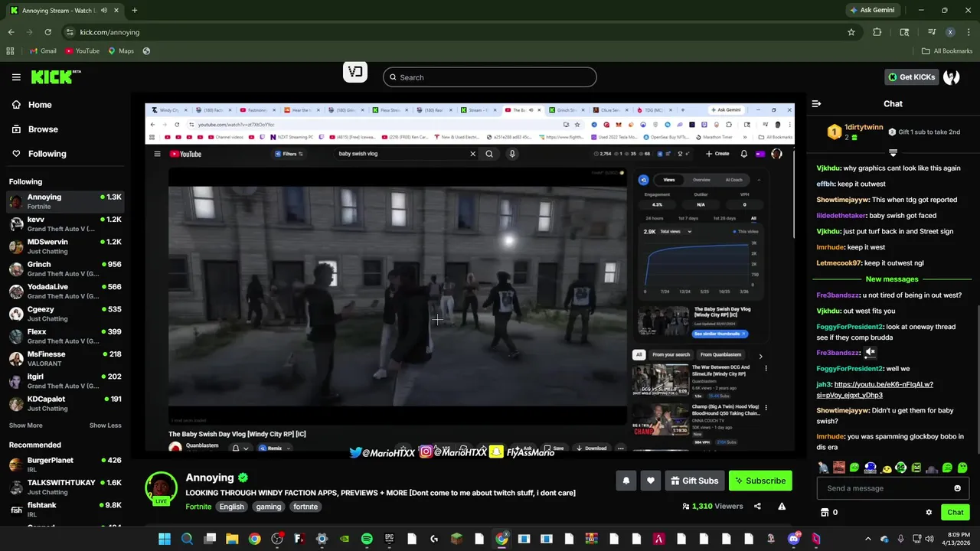Click the green Subscribe button
Image resolution: width=980 pixels, height=551 pixels.
pyautogui.click(x=760, y=481)
